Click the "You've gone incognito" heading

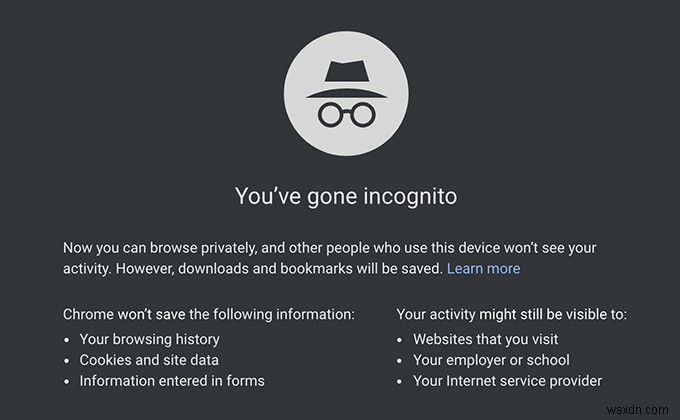point(344,195)
